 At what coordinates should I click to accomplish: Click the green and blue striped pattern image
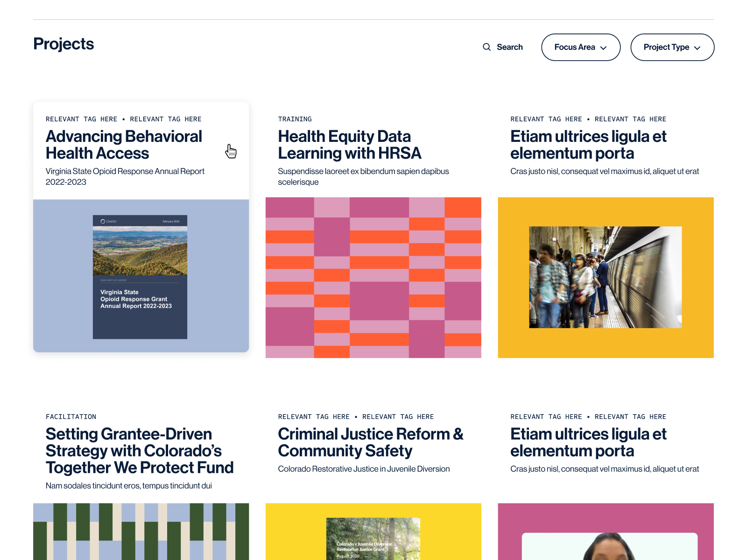[x=141, y=532]
